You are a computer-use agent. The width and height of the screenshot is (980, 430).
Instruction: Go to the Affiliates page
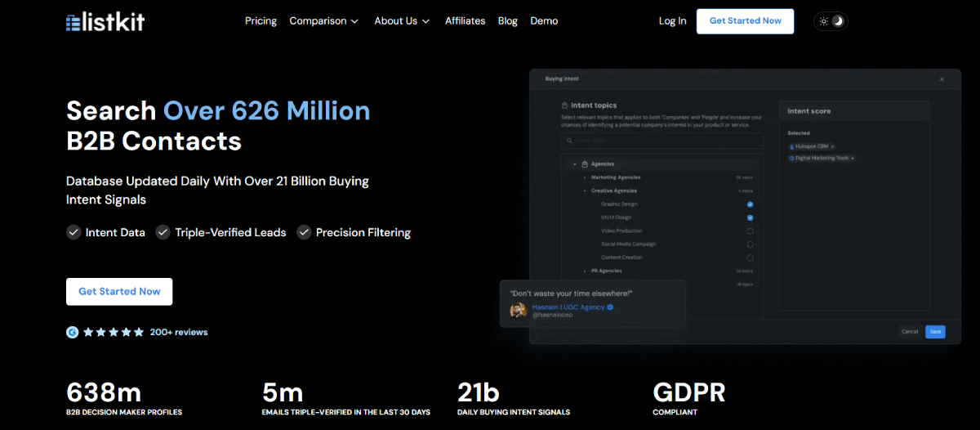point(465,21)
